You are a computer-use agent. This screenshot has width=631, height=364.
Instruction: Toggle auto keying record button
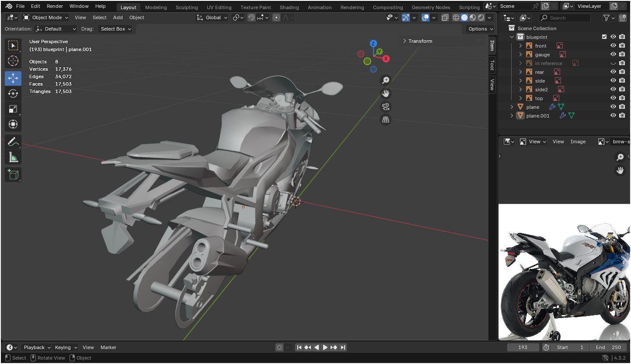tap(279, 347)
